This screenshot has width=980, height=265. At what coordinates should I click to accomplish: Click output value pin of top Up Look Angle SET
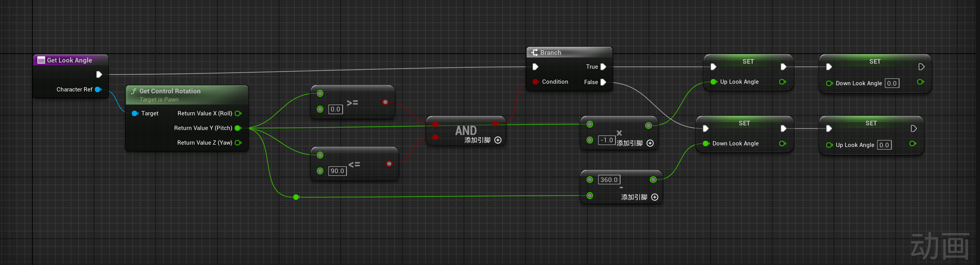(x=782, y=82)
